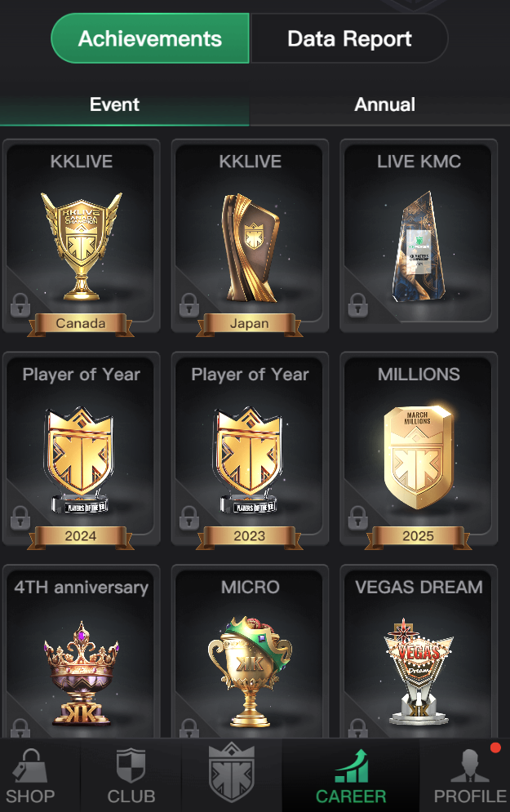The height and width of the screenshot is (812, 510).
Task: Tap the lock icon on KKLIVE Japan card
Action: click(189, 305)
